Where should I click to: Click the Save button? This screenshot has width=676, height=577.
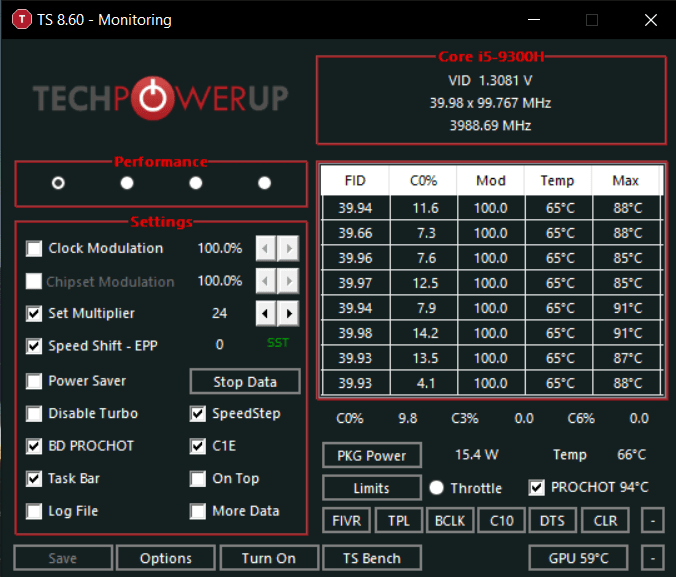click(63, 558)
